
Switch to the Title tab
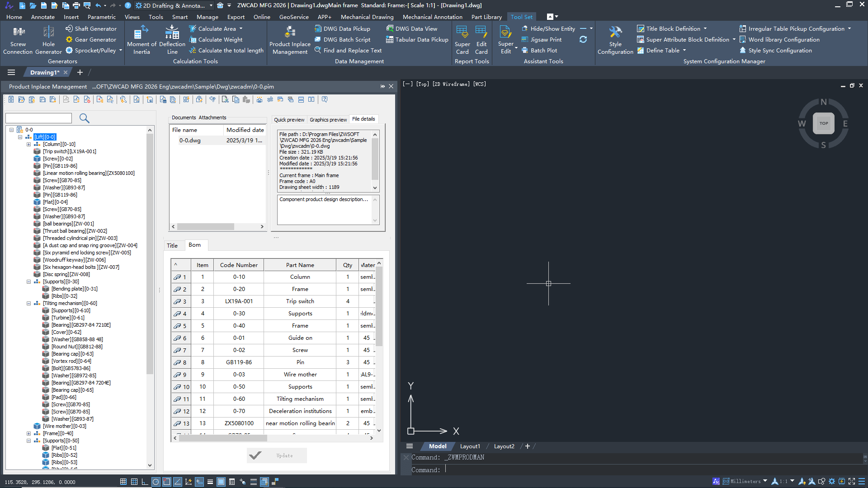(172, 245)
